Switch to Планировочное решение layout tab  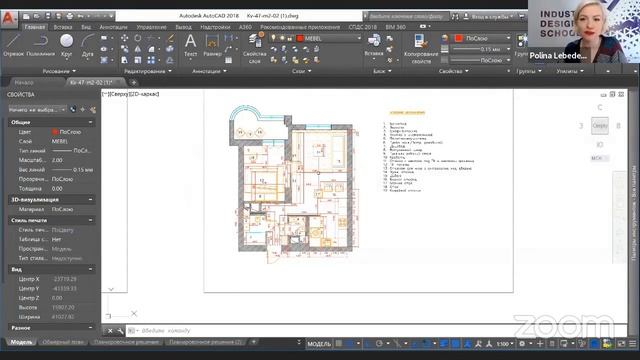[126, 342]
